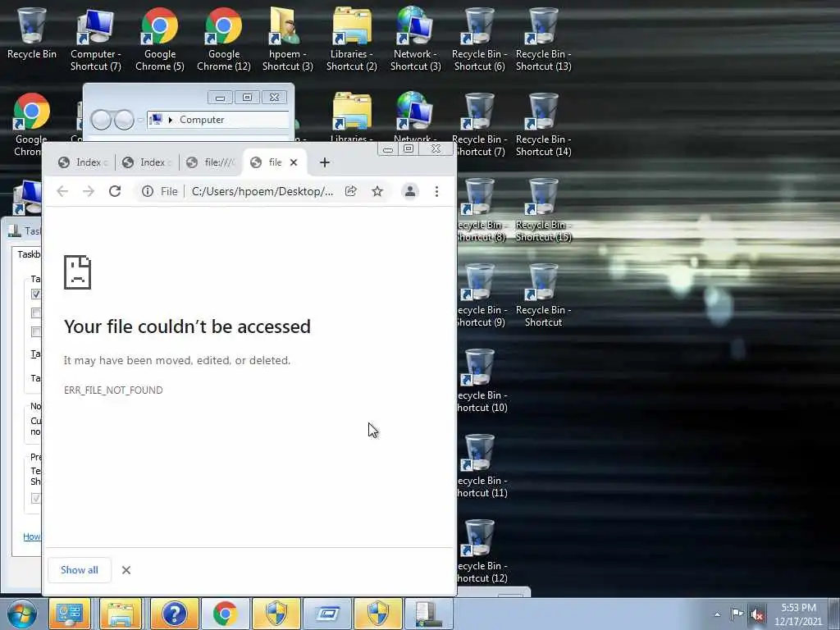Select Recycle Bin - Shortcut (14) icon

pos(543,125)
